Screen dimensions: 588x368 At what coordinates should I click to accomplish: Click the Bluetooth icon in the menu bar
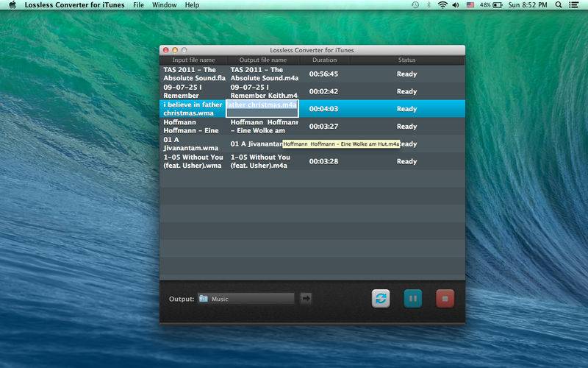point(429,5)
